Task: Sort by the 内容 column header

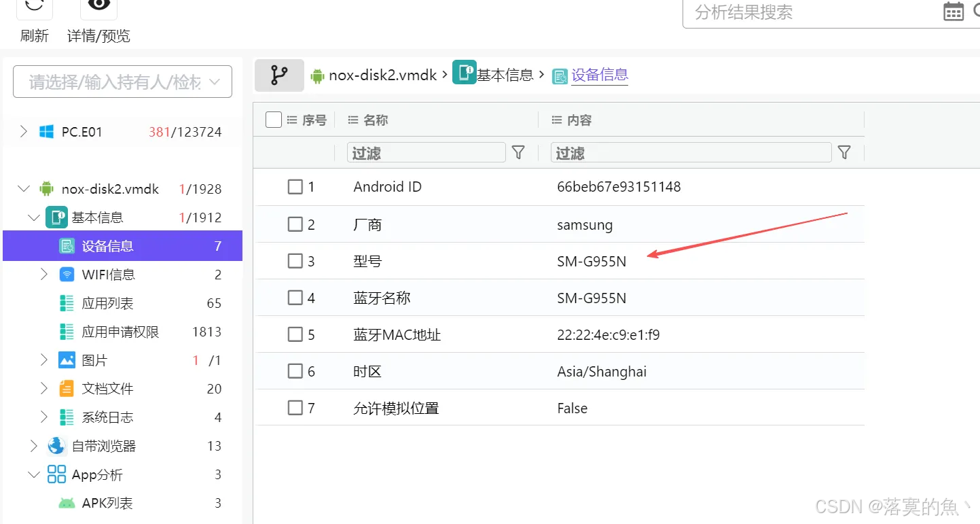Action: pos(580,120)
